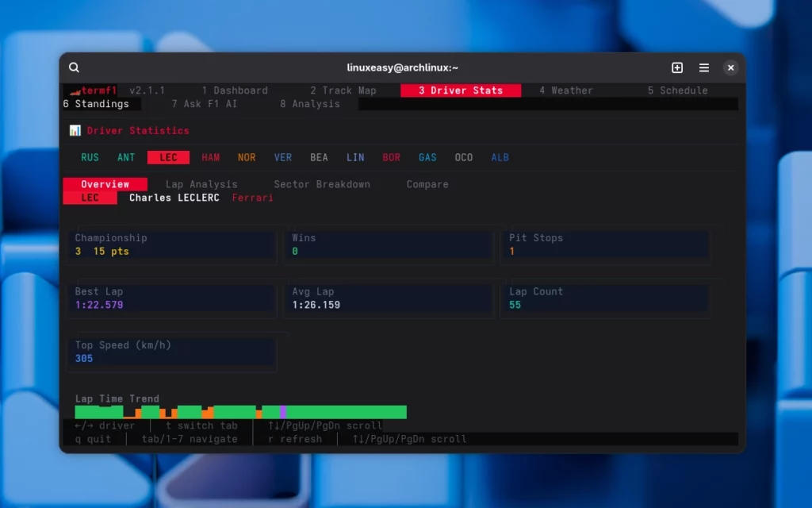The width and height of the screenshot is (812, 508).
Task: Open the Sector Breakdown view
Action: tap(322, 183)
